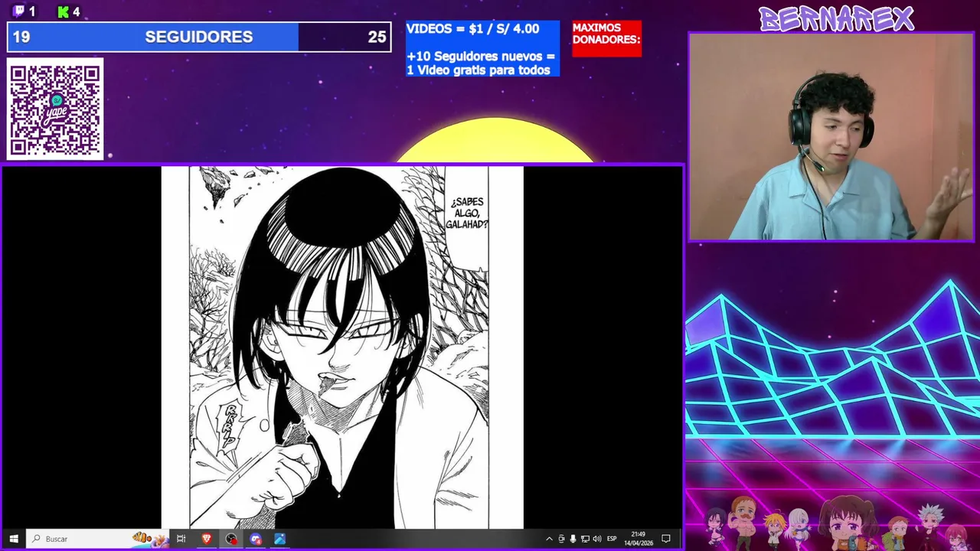The image size is (980, 551).
Task: Change the ESP input language
Action: point(612,539)
